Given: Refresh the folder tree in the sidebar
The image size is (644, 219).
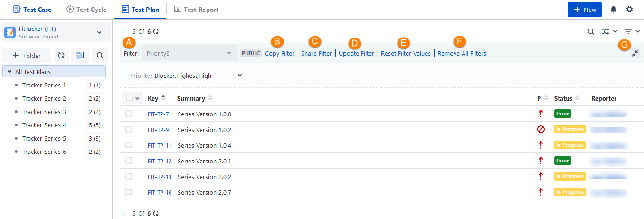Looking at the screenshot, I should (x=61, y=56).
